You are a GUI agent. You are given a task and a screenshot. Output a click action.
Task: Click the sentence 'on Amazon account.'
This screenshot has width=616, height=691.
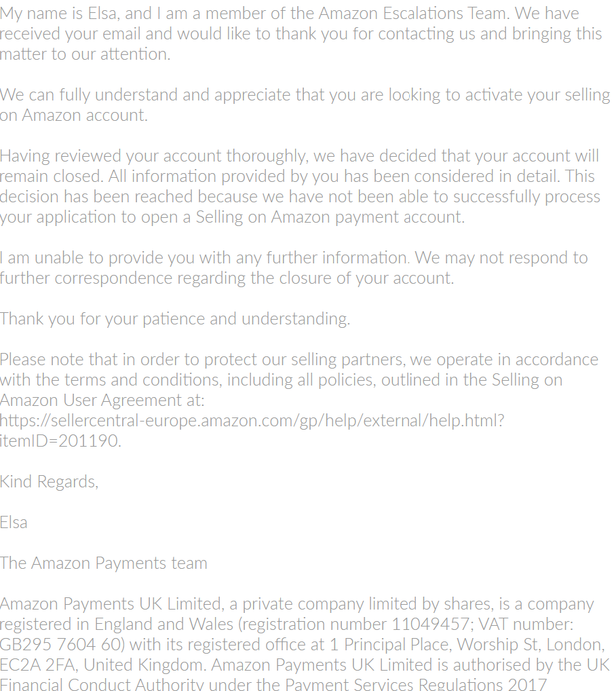click(74, 115)
